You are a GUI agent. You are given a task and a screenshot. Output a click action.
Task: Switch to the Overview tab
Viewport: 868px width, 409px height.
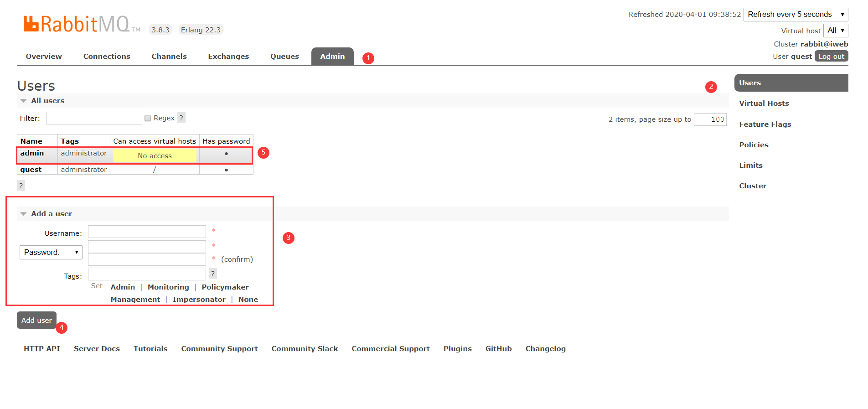click(x=44, y=57)
